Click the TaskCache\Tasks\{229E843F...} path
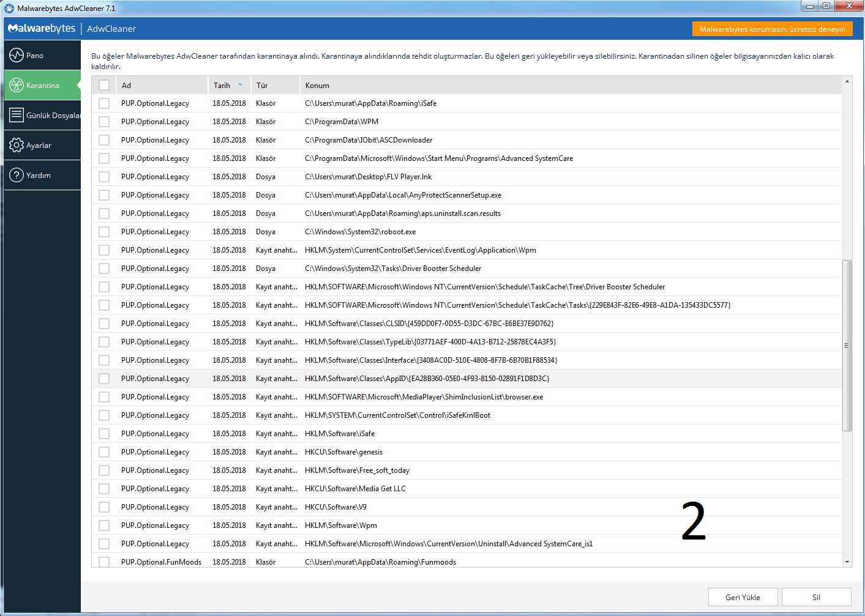The width and height of the screenshot is (865, 616). [x=518, y=305]
